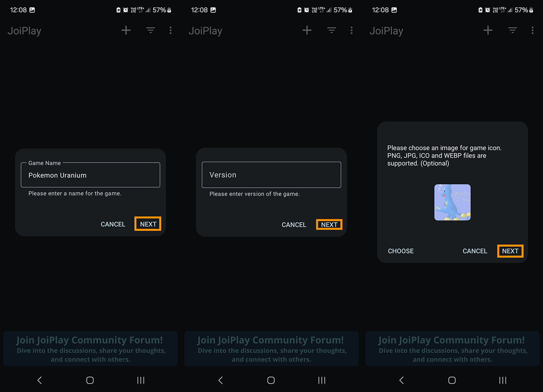Focus the Game Name field with Pokemon Uranium
The image size is (543, 392).
tap(90, 175)
